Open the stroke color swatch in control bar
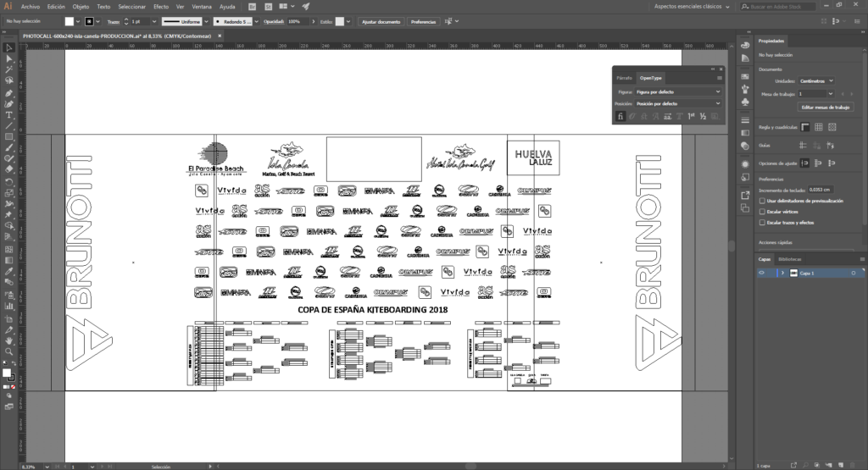The height and width of the screenshot is (470, 868). (x=89, y=21)
